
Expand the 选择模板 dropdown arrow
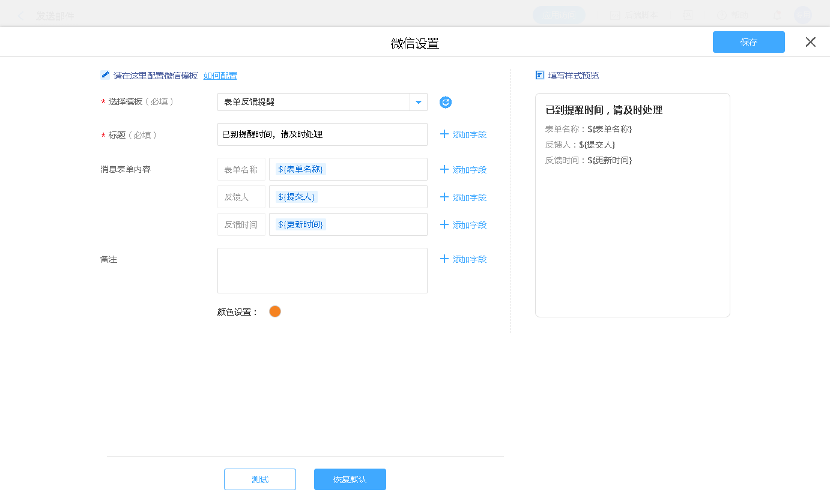[x=419, y=102]
